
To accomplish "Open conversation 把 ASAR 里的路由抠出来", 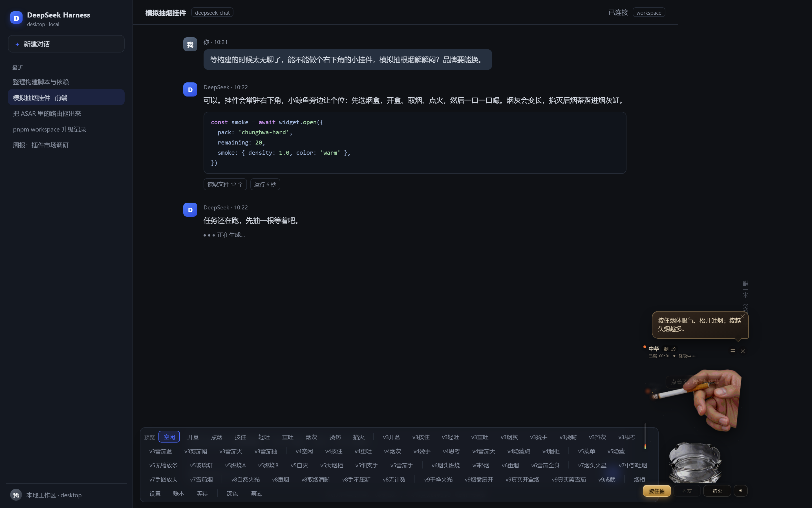I will pos(66,113).
